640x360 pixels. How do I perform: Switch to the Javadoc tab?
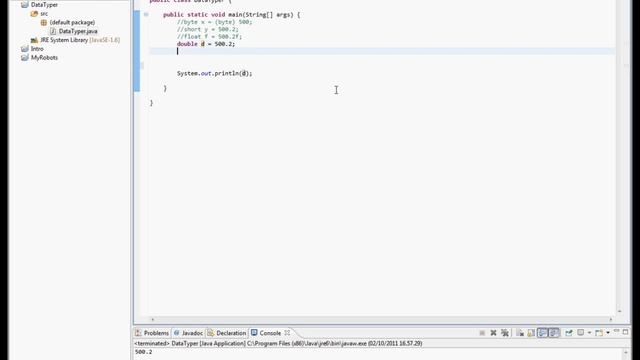pyautogui.click(x=188, y=333)
